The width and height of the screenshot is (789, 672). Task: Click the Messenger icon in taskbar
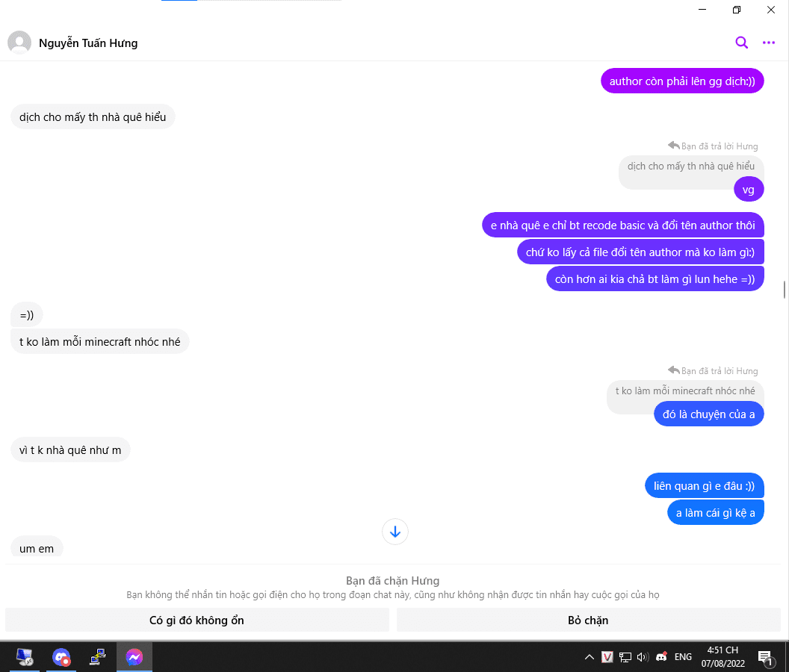pos(134,657)
